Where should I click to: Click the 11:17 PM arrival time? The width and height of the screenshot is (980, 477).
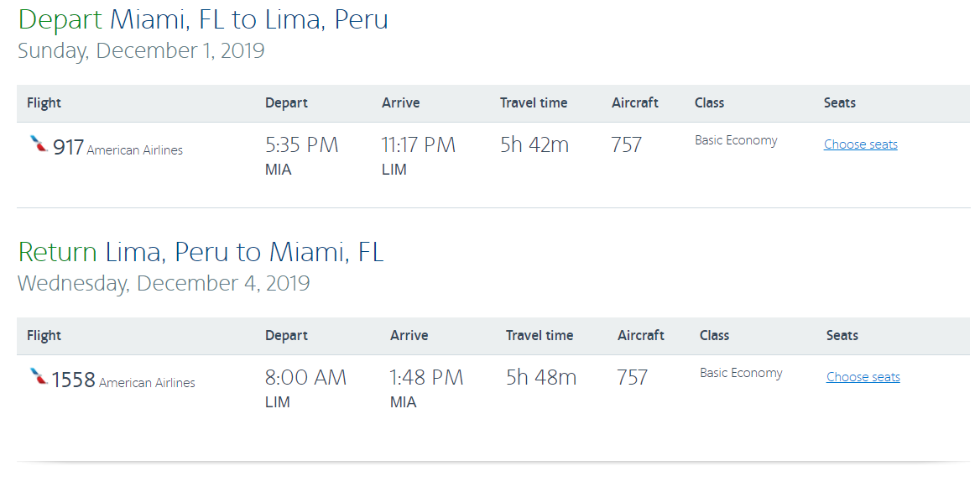(419, 145)
